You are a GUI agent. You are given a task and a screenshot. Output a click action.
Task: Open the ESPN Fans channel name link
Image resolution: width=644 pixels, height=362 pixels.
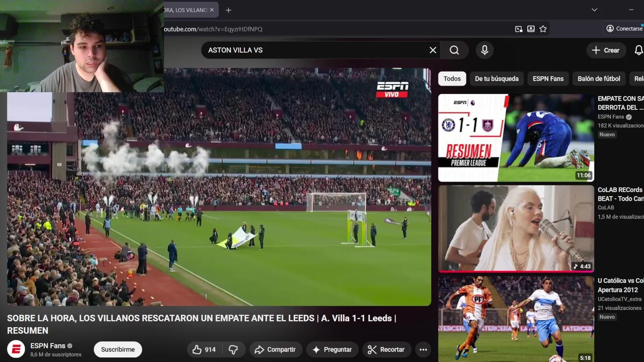point(48,345)
